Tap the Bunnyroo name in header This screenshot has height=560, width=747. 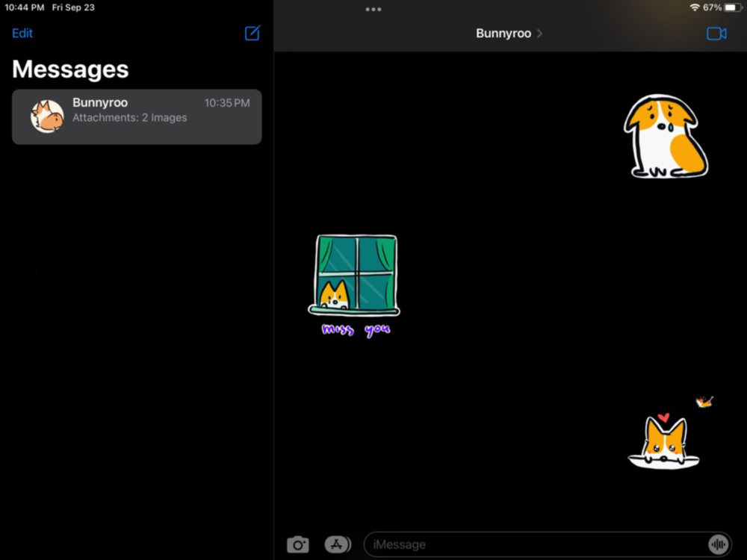(503, 34)
